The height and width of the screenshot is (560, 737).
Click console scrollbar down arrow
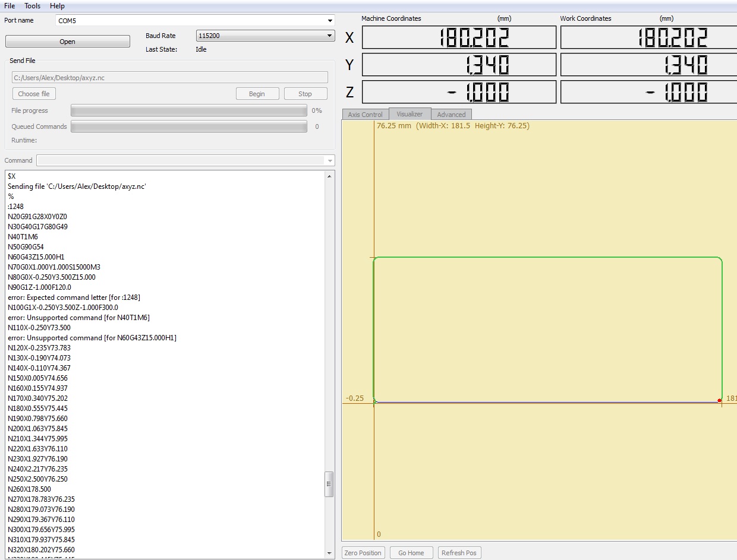(x=329, y=553)
